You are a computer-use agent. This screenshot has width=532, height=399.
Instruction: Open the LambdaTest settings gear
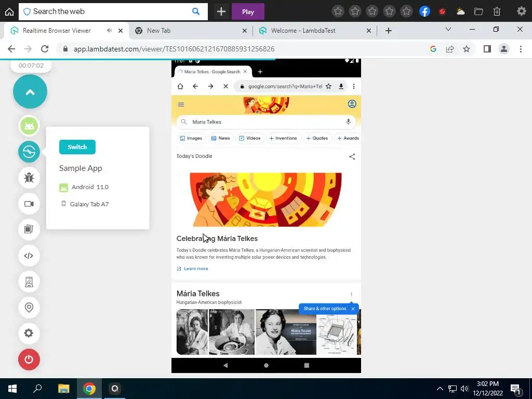29,333
